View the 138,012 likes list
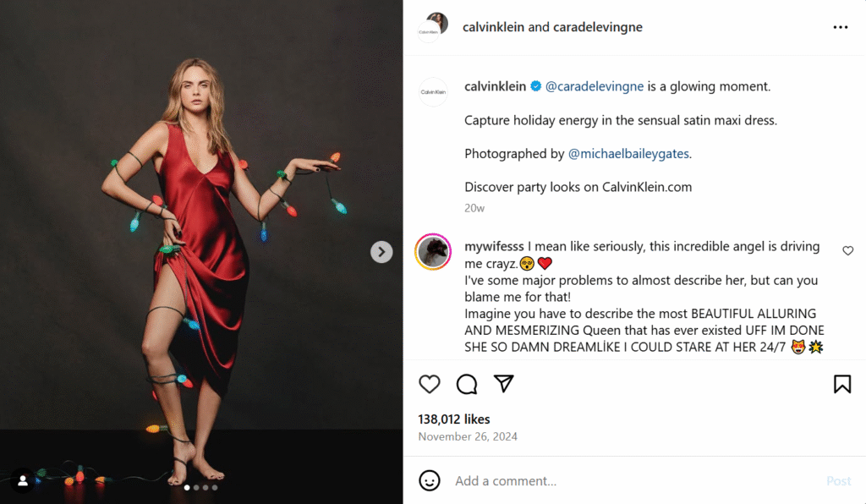This screenshot has width=866, height=504. [x=453, y=419]
